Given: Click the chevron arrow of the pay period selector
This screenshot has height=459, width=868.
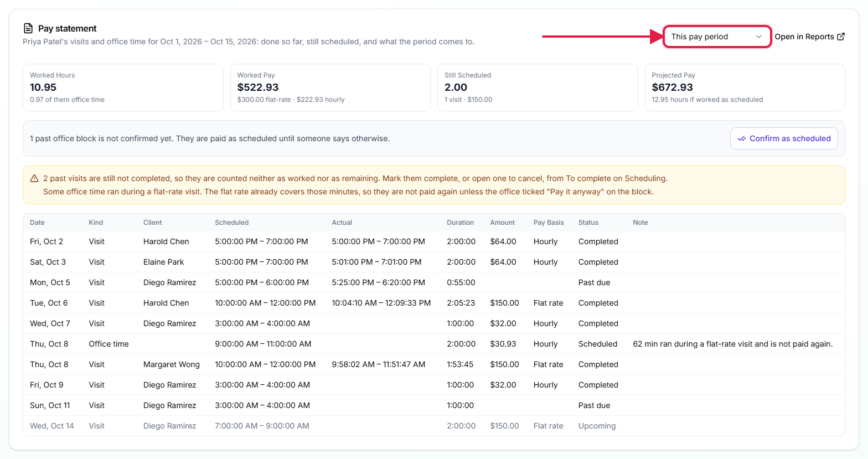Looking at the screenshot, I should (759, 37).
